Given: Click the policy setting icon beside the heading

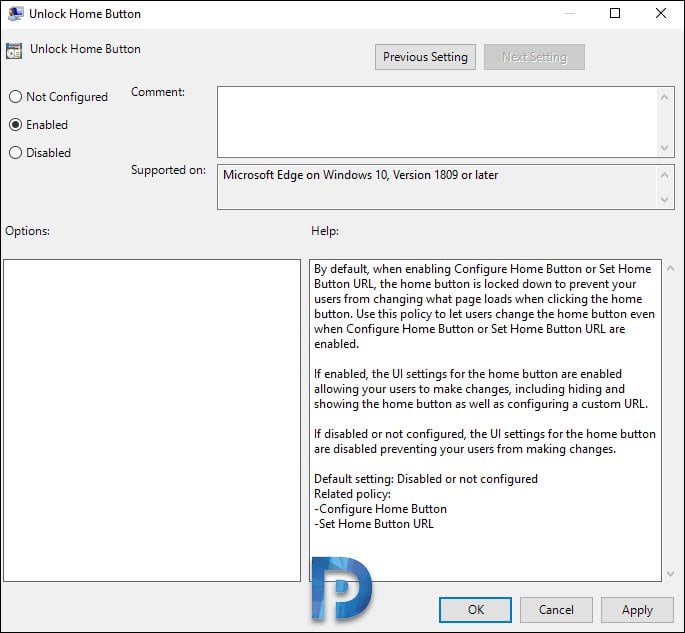Looking at the screenshot, I should [x=14, y=51].
